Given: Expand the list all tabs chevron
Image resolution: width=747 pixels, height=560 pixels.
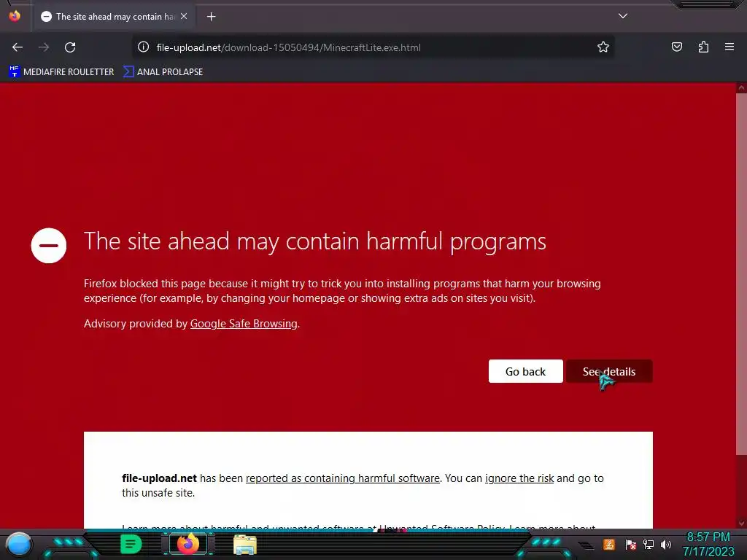Looking at the screenshot, I should tap(623, 16).
